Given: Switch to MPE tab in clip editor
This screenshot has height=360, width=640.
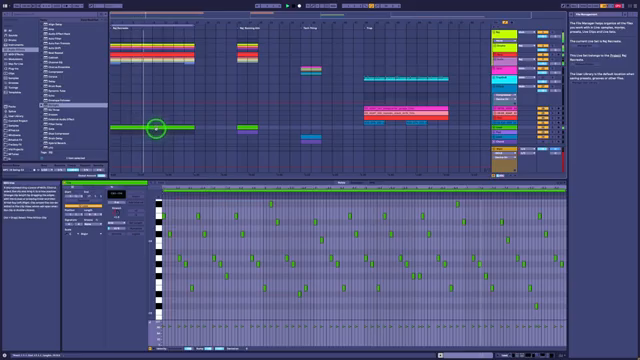Looking at the screenshot, I should pyautogui.click(x=372, y=183).
